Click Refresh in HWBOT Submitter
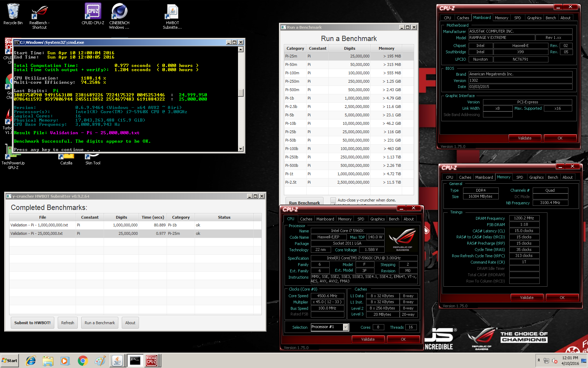 tap(68, 323)
